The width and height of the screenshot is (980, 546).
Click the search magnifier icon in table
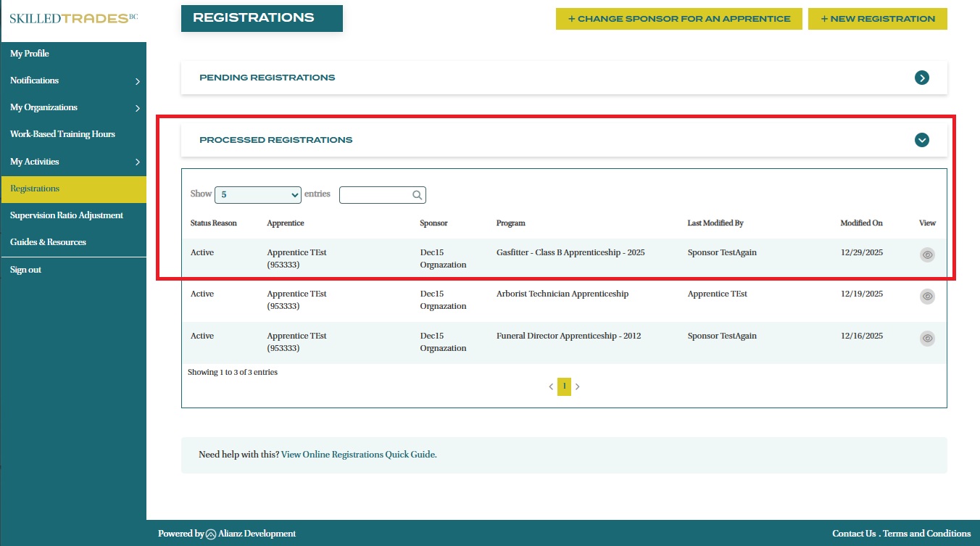pos(418,195)
